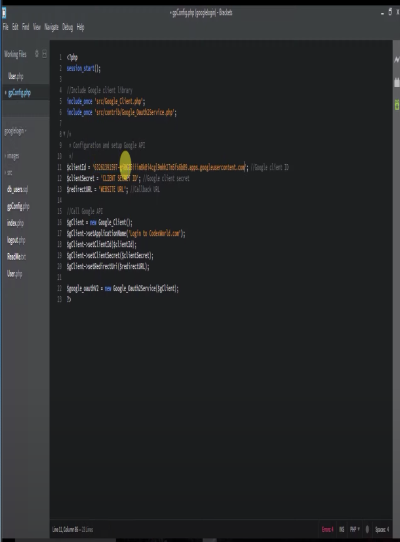Open the Debug menu
Screen dimensions: 400x542
67,27
